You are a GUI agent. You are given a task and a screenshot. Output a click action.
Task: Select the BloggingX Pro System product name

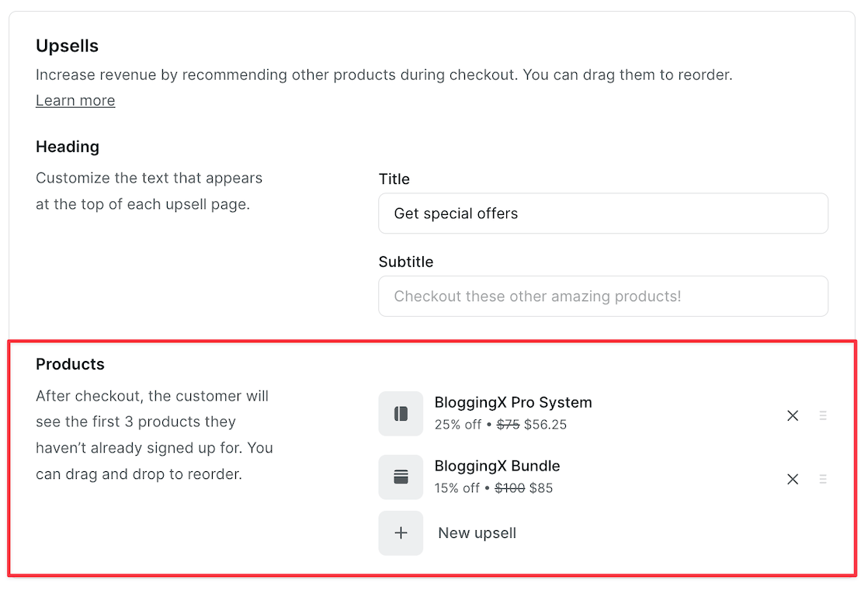(x=513, y=403)
